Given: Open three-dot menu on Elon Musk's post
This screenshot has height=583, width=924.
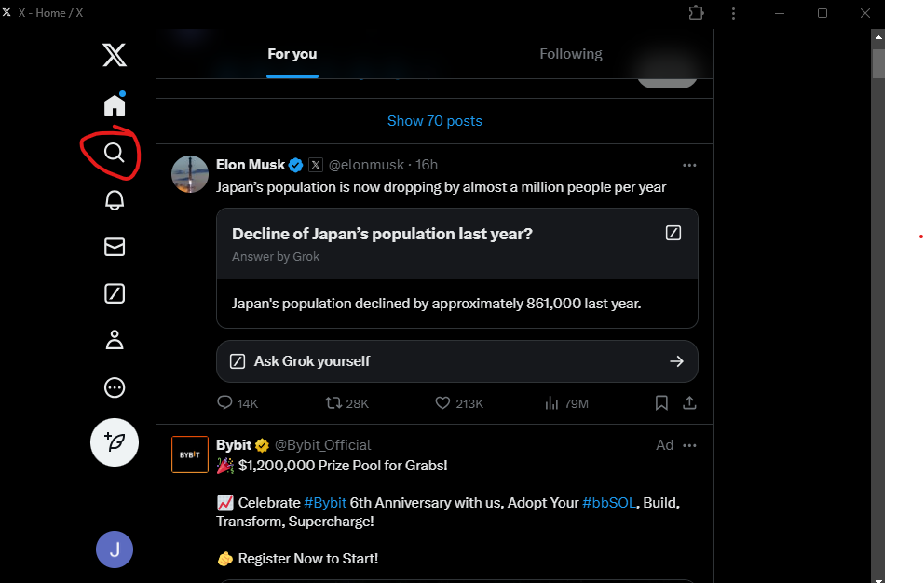Looking at the screenshot, I should point(689,165).
